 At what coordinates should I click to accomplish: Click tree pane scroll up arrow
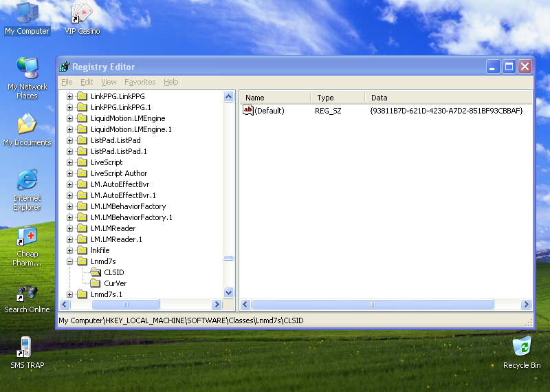(x=229, y=96)
